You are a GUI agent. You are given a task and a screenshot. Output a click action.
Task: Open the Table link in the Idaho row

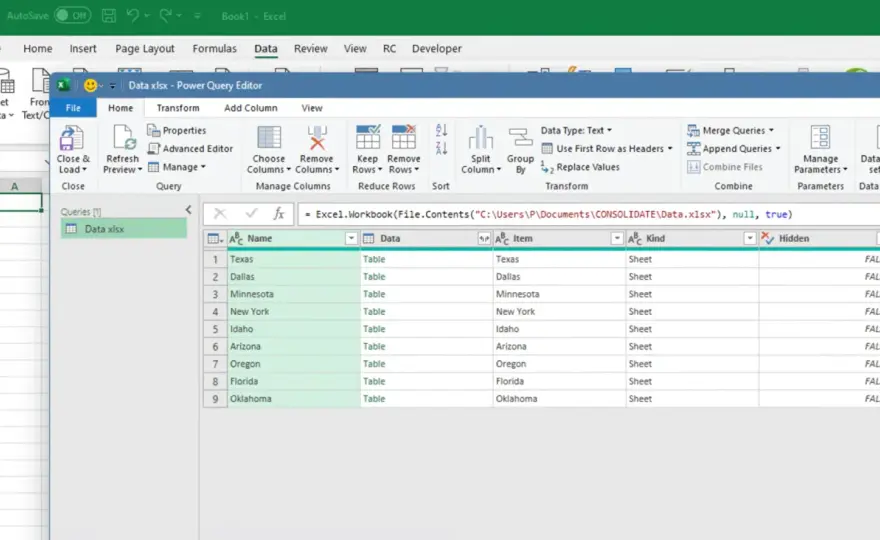point(374,329)
